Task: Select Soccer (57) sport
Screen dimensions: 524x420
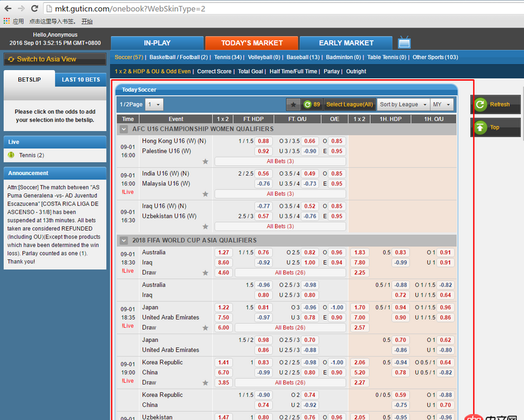Action: (x=128, y=57)
